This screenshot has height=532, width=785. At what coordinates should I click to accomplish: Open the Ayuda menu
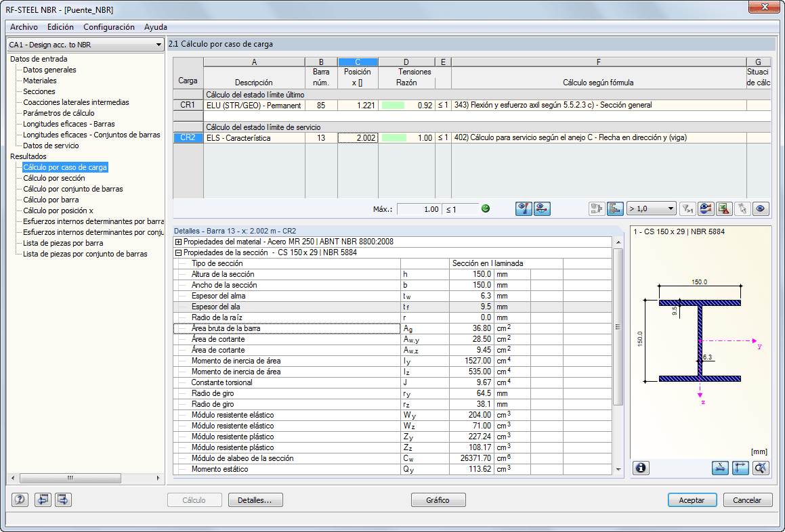(x=156, y=27)
